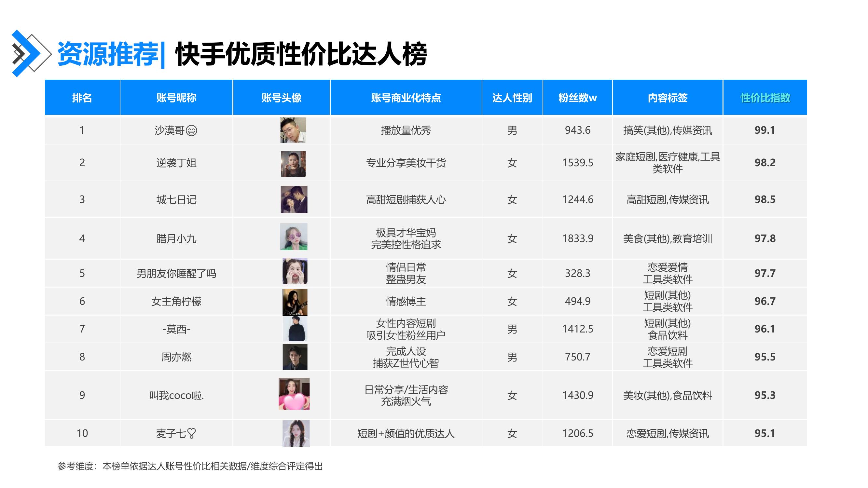Screen dimensions: 868x488
Task: Click the grinning emoji beside 沙漠哥
Action: (x=191, y=130)
